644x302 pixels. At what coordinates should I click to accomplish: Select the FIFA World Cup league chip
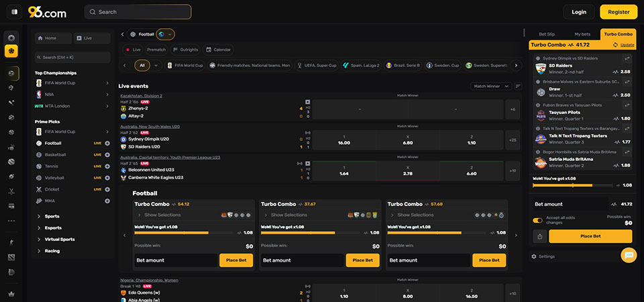coord(185,65)
